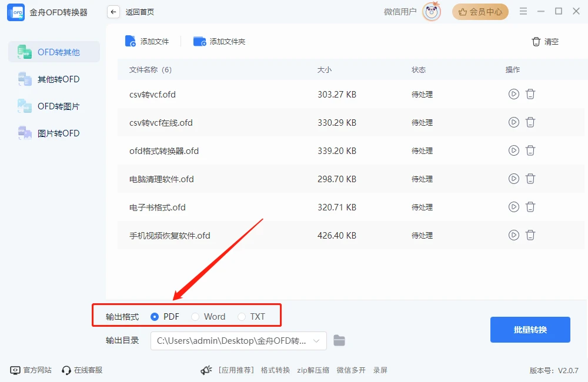Viewport: 588px width, 382px height.
Task: Click the 返回首页 link
Action: pyautogui.click(x=139, y=12)
